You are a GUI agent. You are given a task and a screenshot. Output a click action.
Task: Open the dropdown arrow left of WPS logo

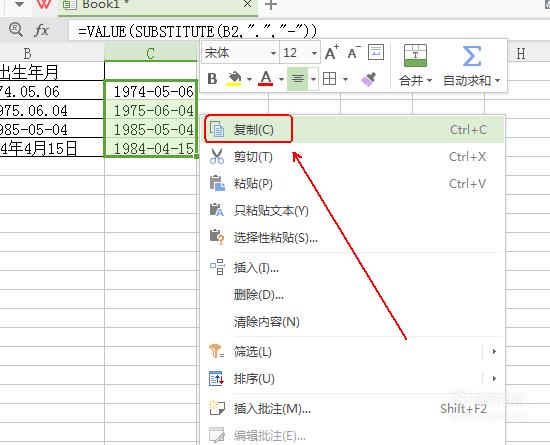coord(19,4)
